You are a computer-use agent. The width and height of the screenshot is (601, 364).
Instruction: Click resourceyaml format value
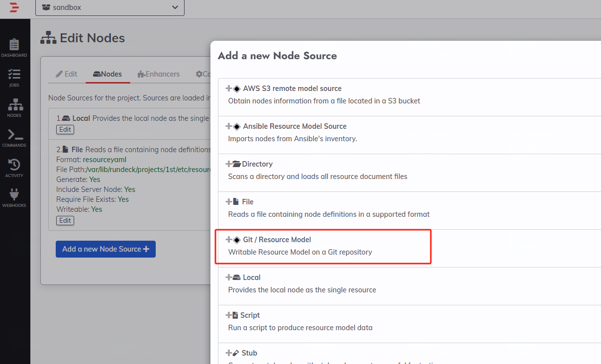coord(104,160)
